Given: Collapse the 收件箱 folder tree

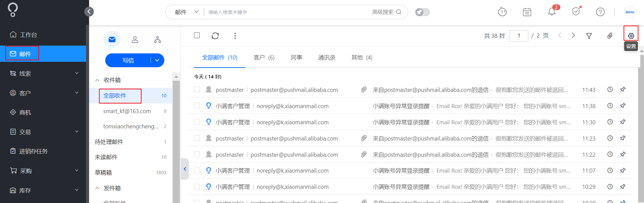Looking at the screenshot, I should [97, 80].
